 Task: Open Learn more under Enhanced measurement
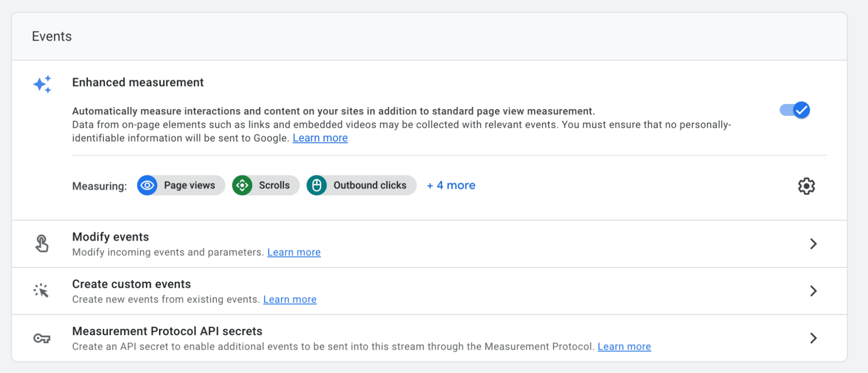320,138
